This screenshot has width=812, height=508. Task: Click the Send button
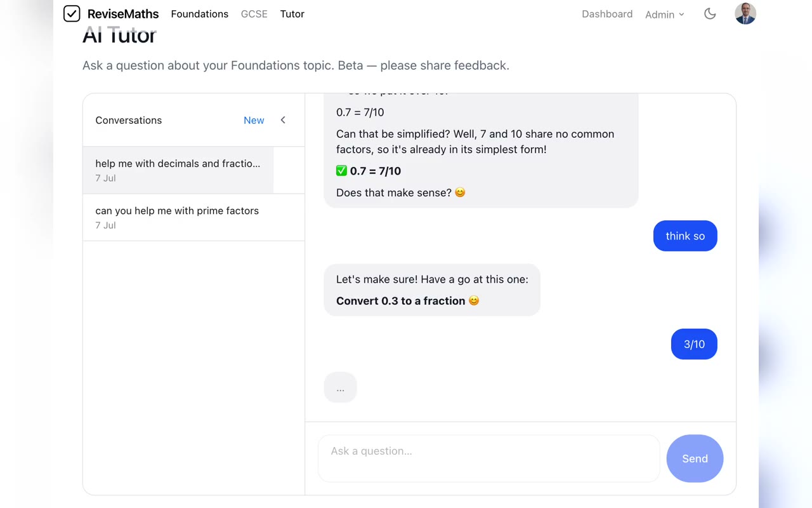click(695, 458)
